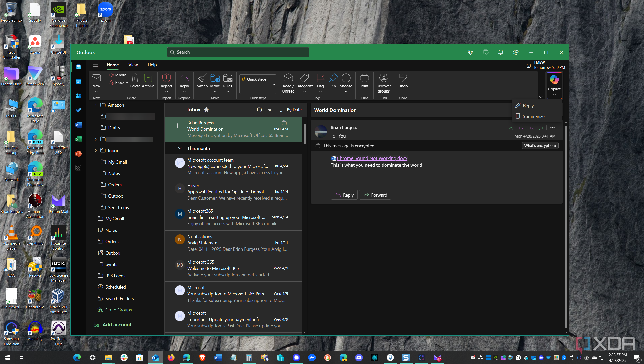Screen dimensions: 644x364
Task: Click the Forward button below the message
Action: (375, 195)
